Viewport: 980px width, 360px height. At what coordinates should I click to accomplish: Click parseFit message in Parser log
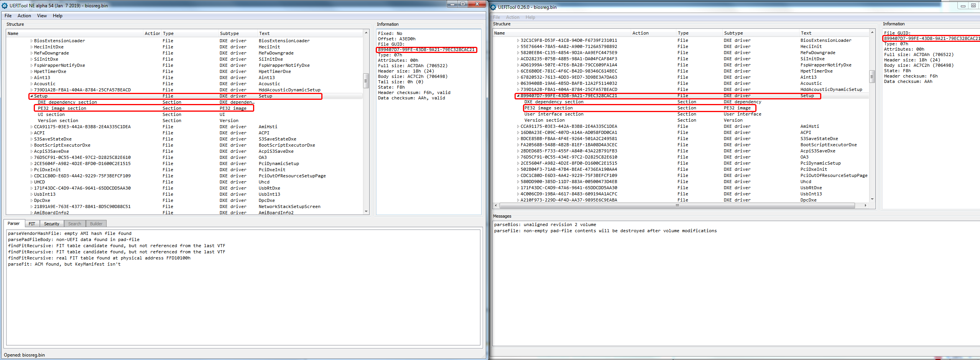point(64,264)
